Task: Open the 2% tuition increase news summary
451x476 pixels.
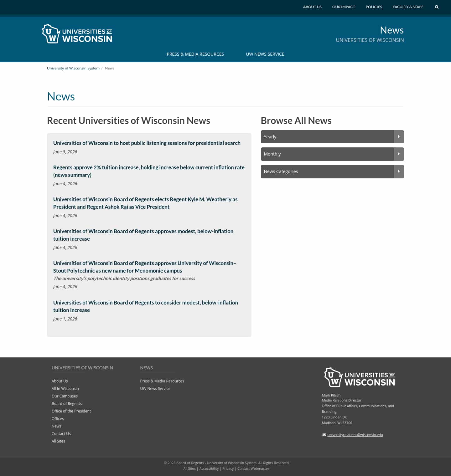Action: 149,171
